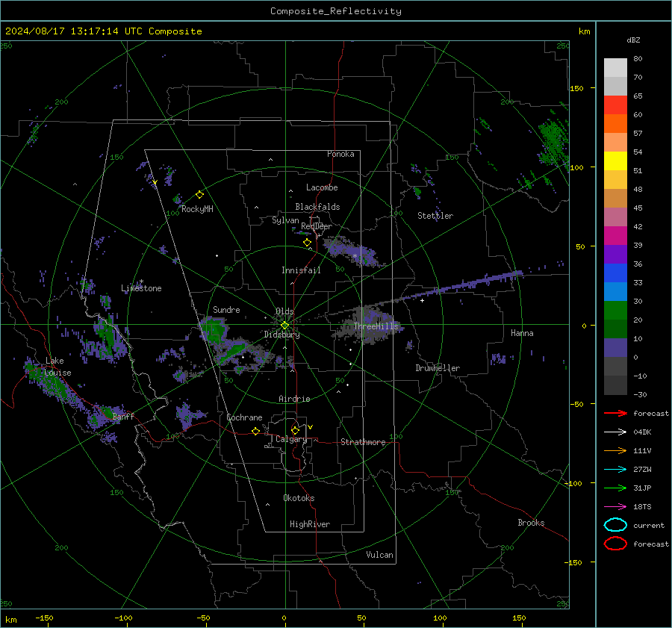
Task: Click the RedDeer label
Action: coord(317,226)
